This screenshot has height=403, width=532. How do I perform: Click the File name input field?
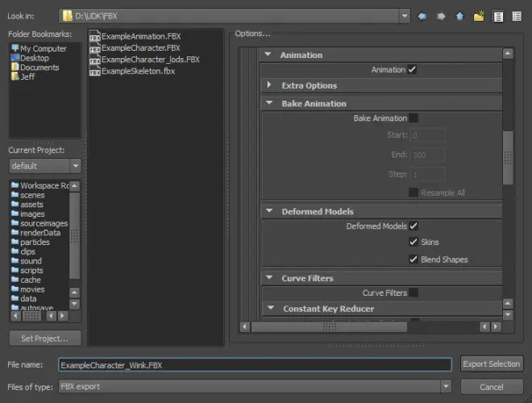coord(255,365)
